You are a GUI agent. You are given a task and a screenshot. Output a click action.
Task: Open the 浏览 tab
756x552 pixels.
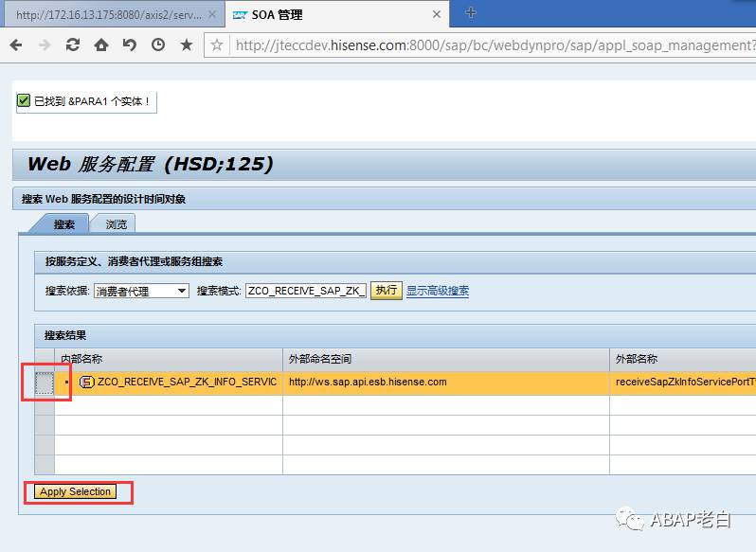(x=116, y=224)
